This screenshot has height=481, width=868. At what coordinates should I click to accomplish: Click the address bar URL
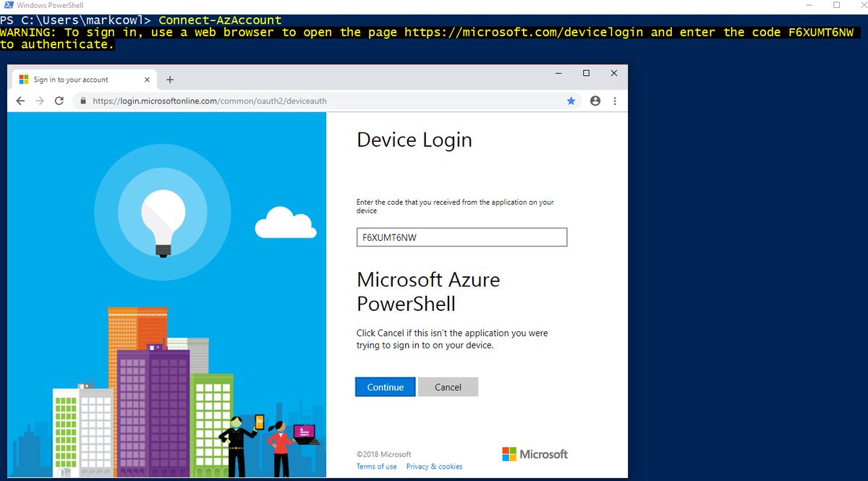(x=210, y=101)
